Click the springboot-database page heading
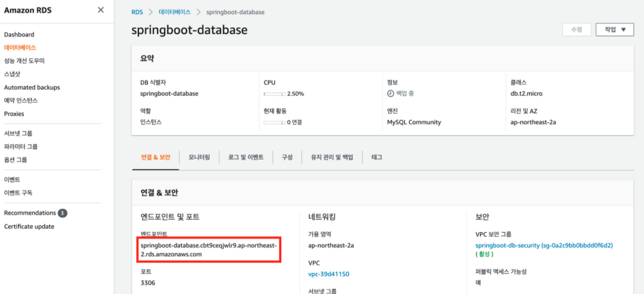This screenshot has height=294, width=644. (x=189, y=30)
